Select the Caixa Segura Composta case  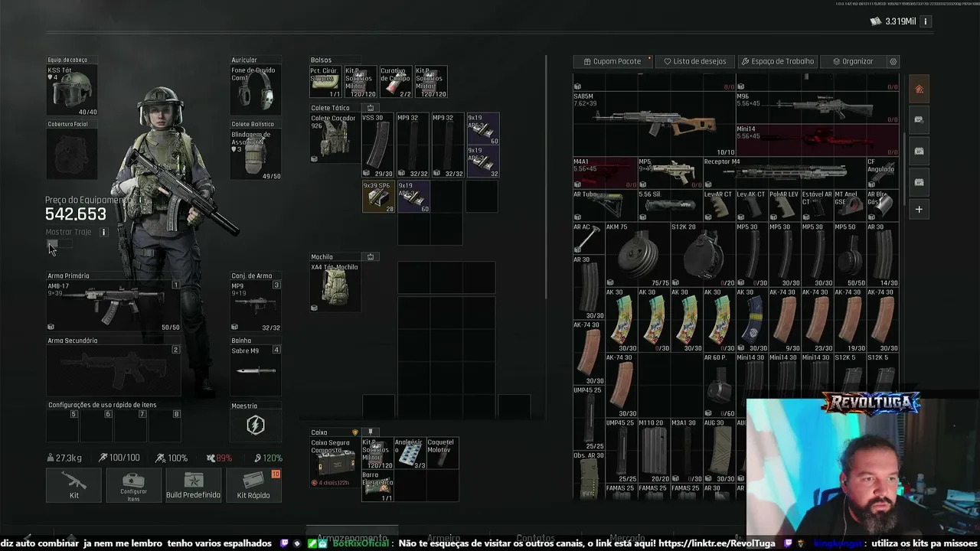tap(335, 463)
